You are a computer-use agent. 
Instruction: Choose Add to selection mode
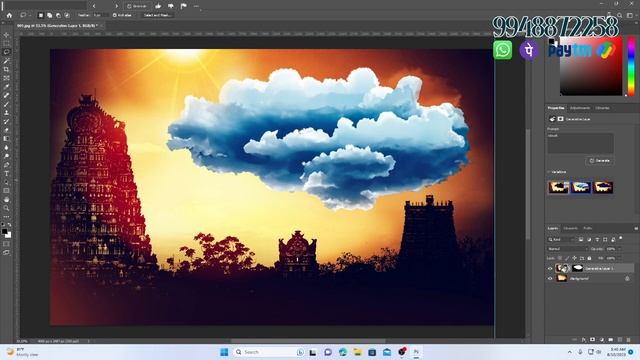(x=49, y=15)
